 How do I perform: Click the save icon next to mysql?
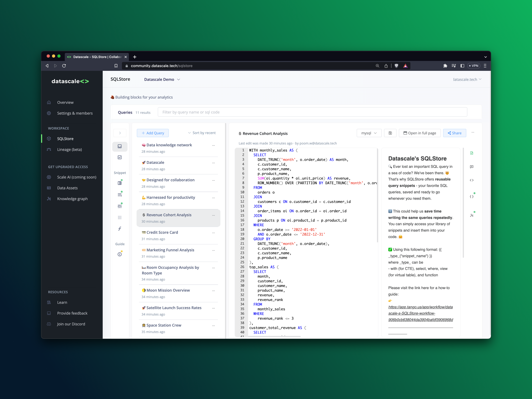[x=390, y=133]
